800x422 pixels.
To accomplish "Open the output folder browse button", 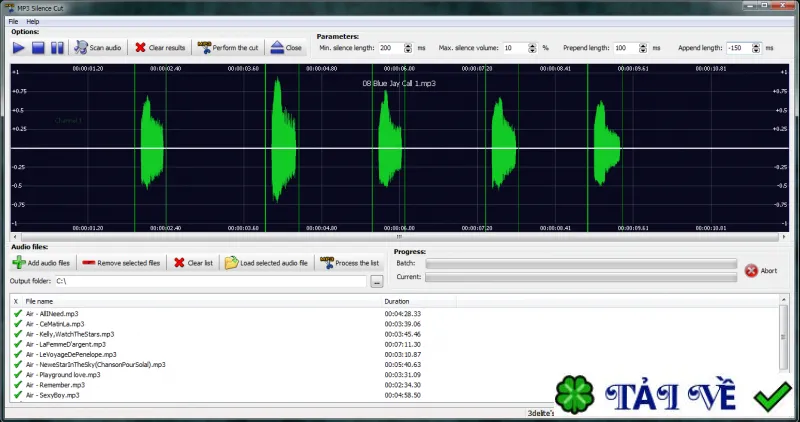I will [x=377, y=282].
